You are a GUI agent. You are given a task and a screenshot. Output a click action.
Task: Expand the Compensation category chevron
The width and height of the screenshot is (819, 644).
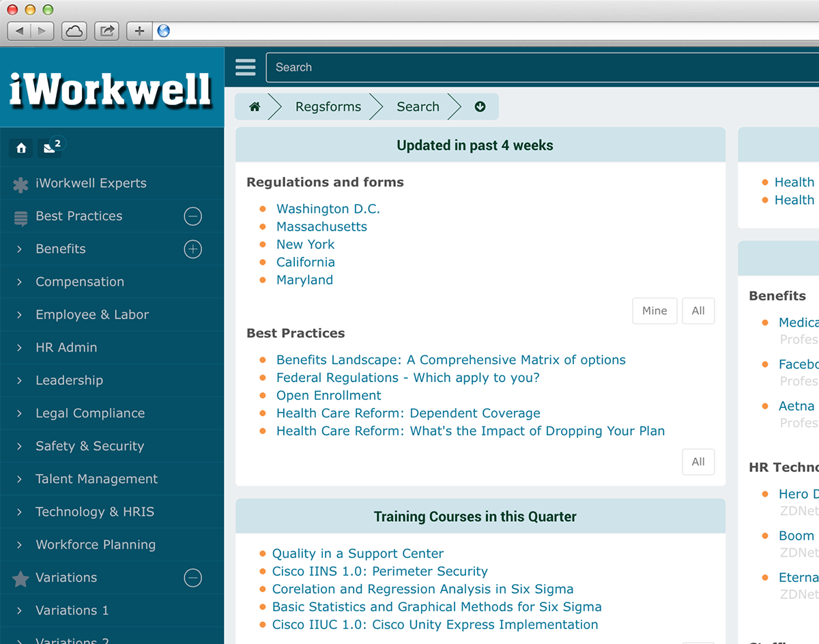click(20, 282)
